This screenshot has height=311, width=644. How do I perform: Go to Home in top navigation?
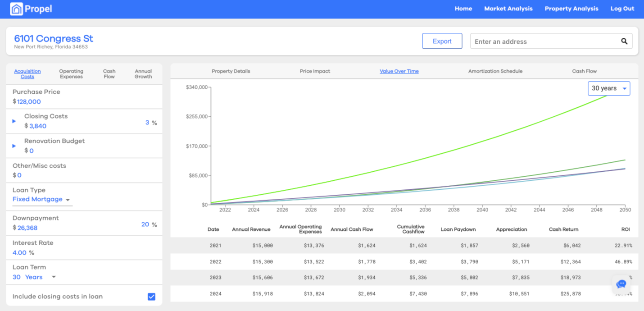point(463,9)
